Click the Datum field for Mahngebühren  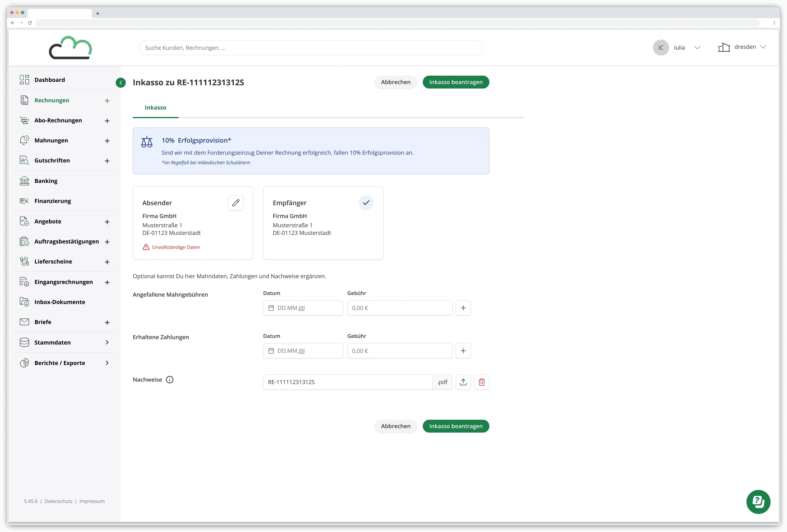303,308
